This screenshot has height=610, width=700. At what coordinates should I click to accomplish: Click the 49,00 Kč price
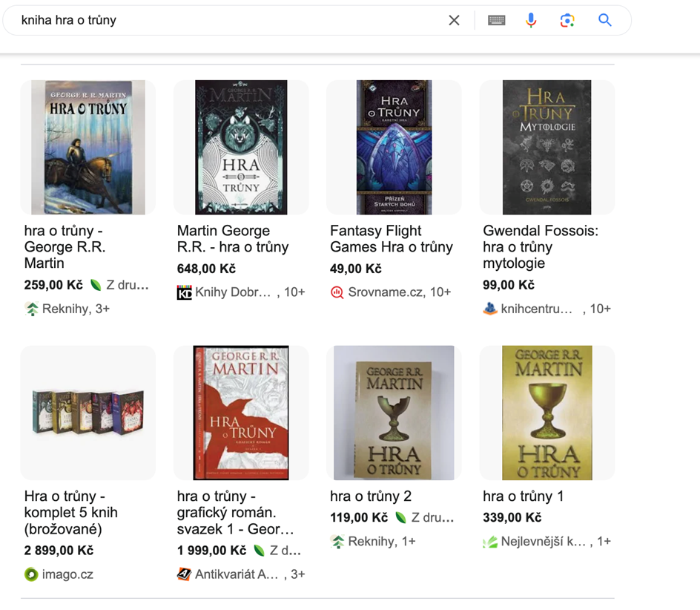(x=356, y=269)
